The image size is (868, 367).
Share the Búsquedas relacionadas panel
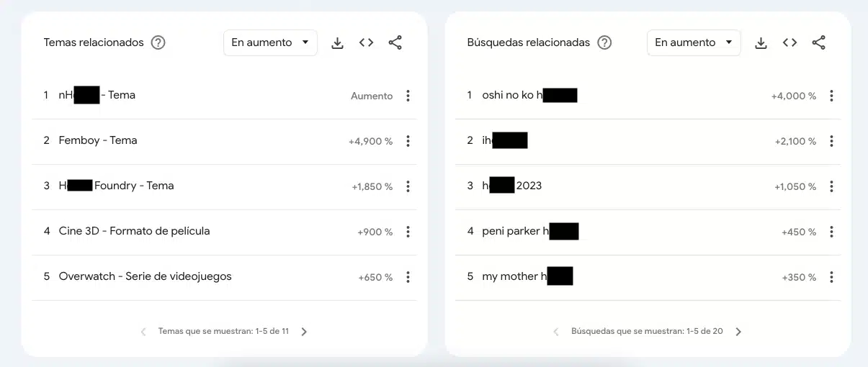pos(818,43)
